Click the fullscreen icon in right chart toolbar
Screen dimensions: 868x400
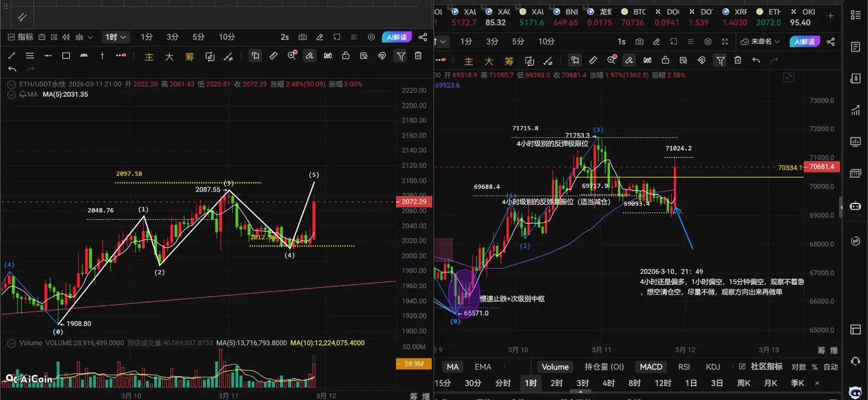725,42
